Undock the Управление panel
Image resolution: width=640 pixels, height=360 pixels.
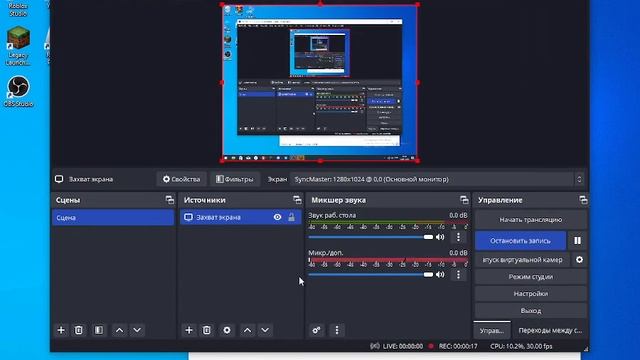coord(583,200)
